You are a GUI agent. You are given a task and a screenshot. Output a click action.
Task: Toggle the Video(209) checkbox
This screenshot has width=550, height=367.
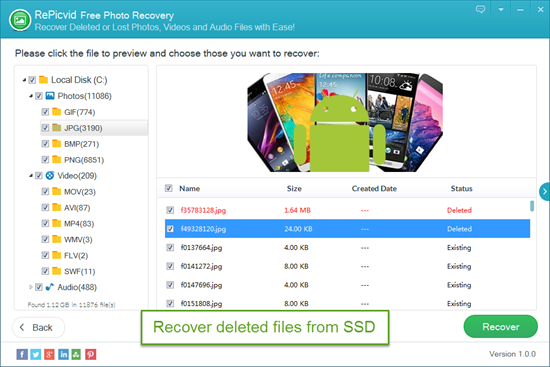coord(39,175)
